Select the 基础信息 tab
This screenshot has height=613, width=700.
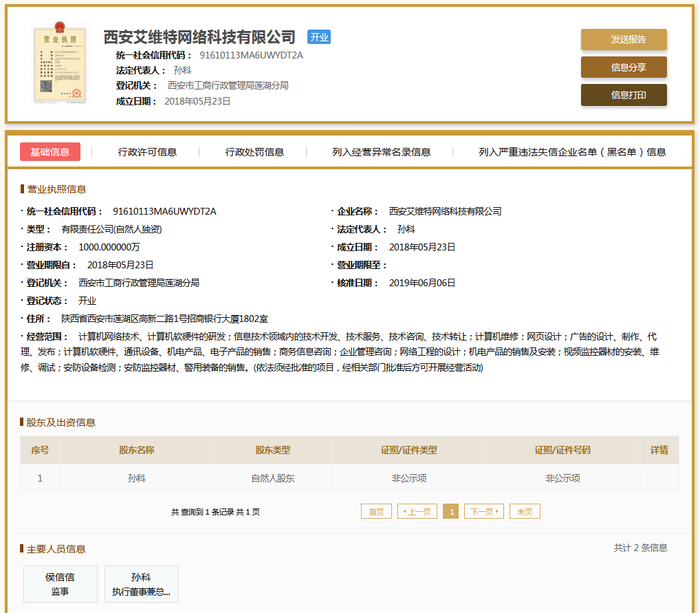click(x=50, y=152)
